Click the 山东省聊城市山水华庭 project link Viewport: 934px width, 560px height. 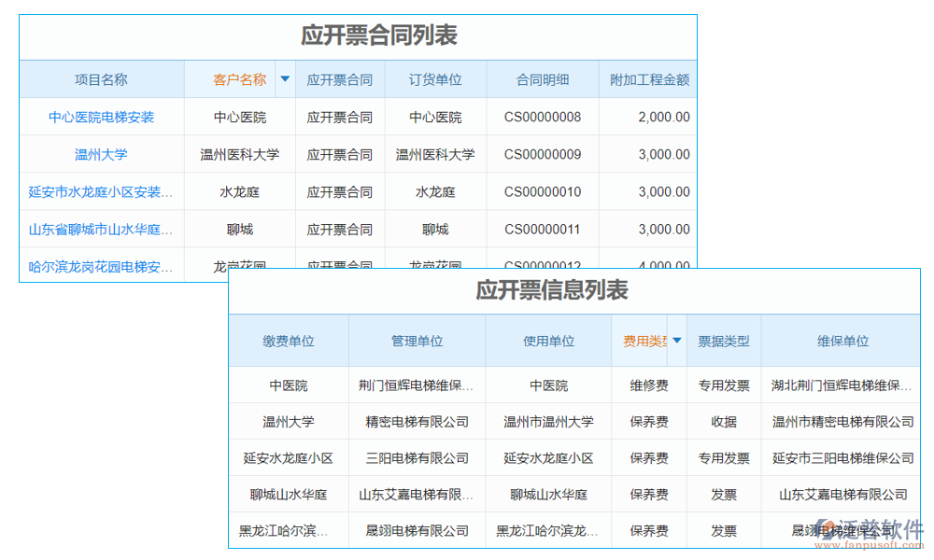click(100, 229)
